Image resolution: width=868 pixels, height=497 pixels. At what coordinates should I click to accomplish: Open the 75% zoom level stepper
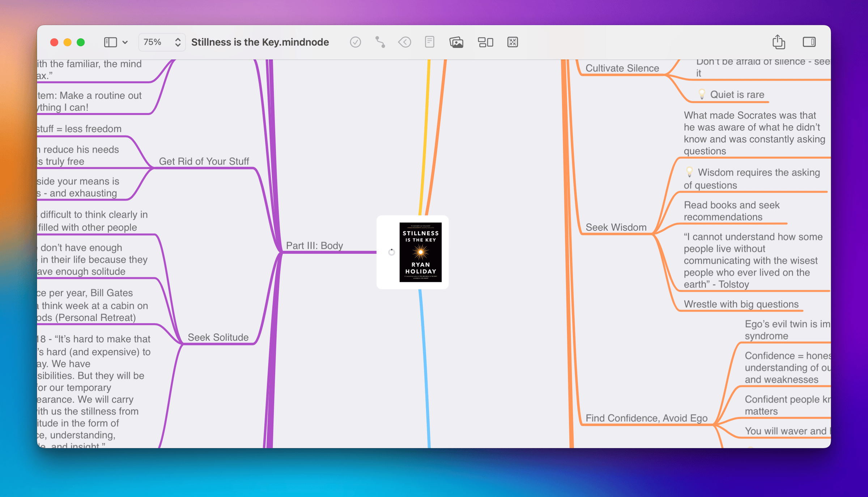point(162,42)
